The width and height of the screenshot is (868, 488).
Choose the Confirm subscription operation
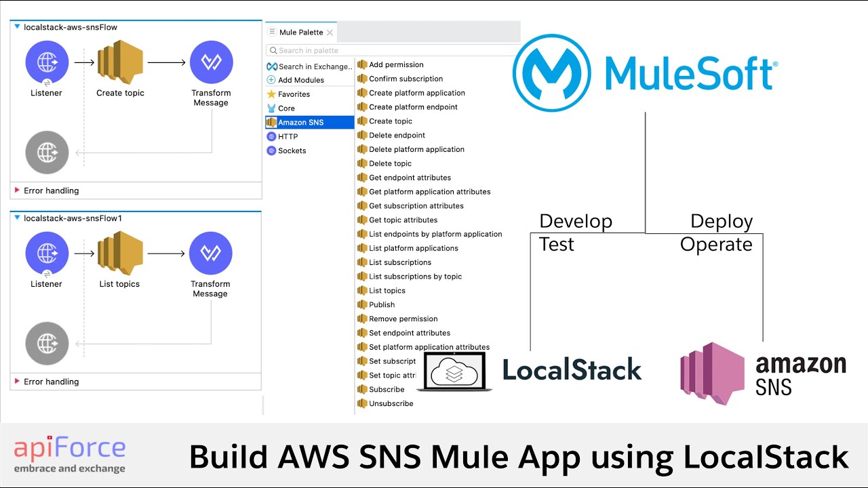coord(400,79)
